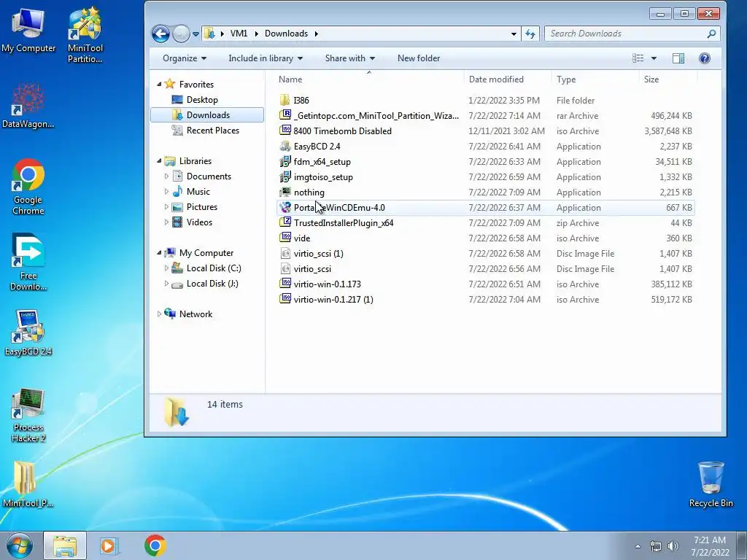The image size is (747, 560).
Task: Open the Recycle Bin
Action: [711, 484]
